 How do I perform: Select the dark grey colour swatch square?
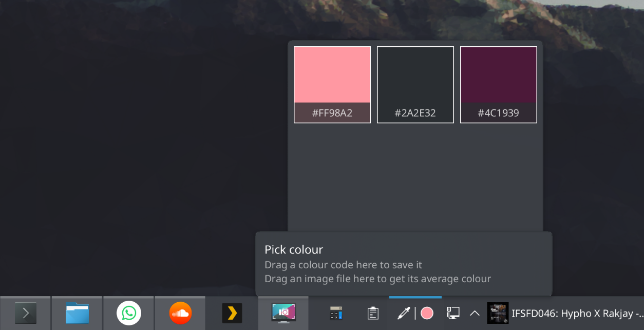[415, 75]
